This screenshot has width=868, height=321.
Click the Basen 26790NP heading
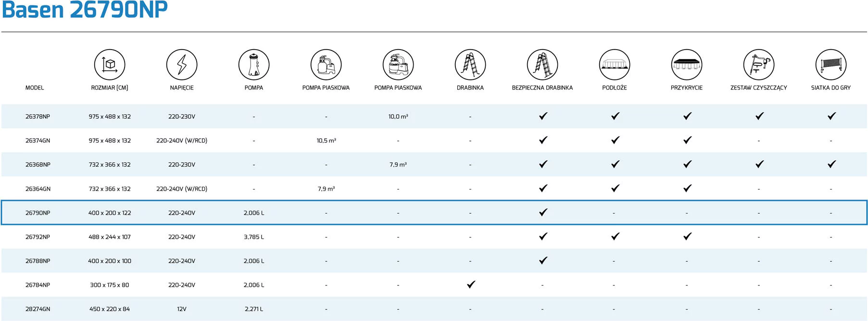[x=85, y=10]
